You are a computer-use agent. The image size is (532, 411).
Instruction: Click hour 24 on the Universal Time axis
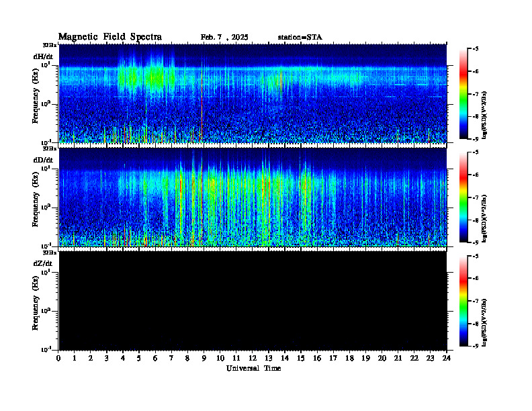click(x=447, y=359)
